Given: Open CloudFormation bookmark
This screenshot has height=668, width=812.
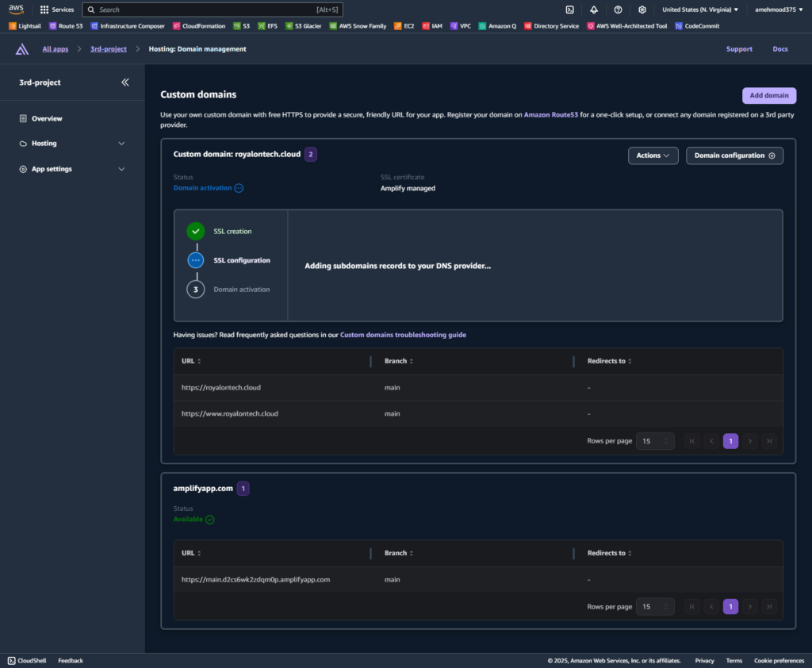Looking at the screenshot, I should click(x=199, y=26).
